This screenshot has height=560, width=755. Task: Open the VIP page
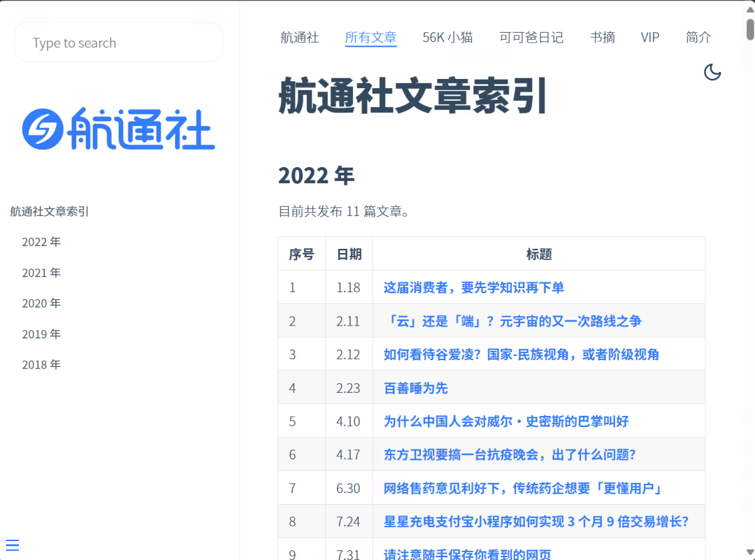[650, 38]
